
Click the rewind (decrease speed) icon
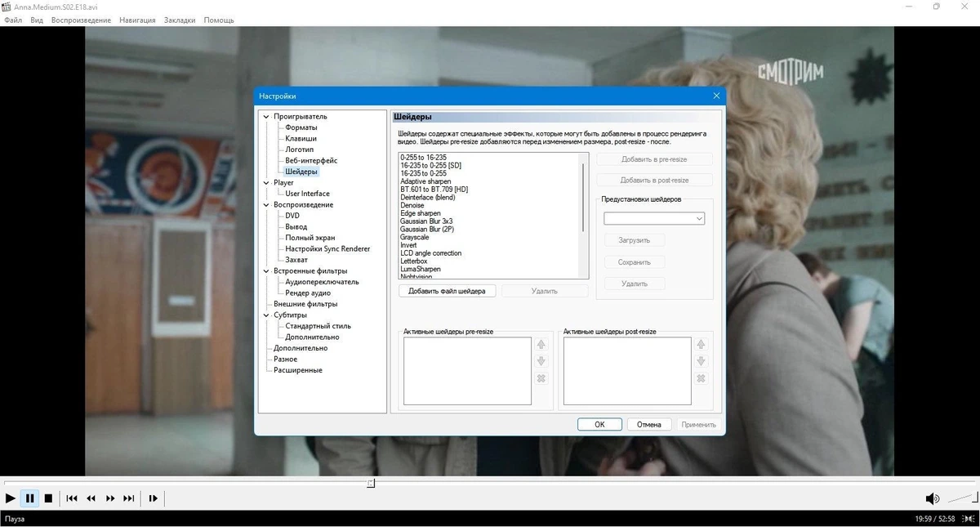pos(91,498)
